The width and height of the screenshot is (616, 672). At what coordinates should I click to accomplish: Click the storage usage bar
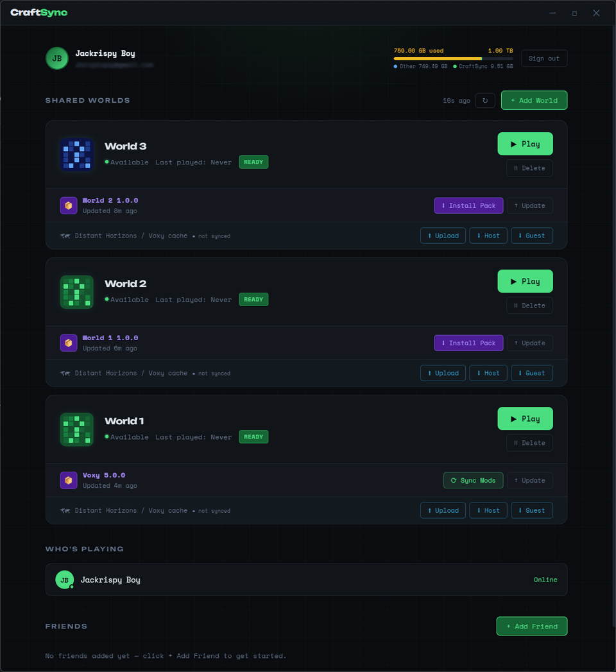click(x=453, y=58)
